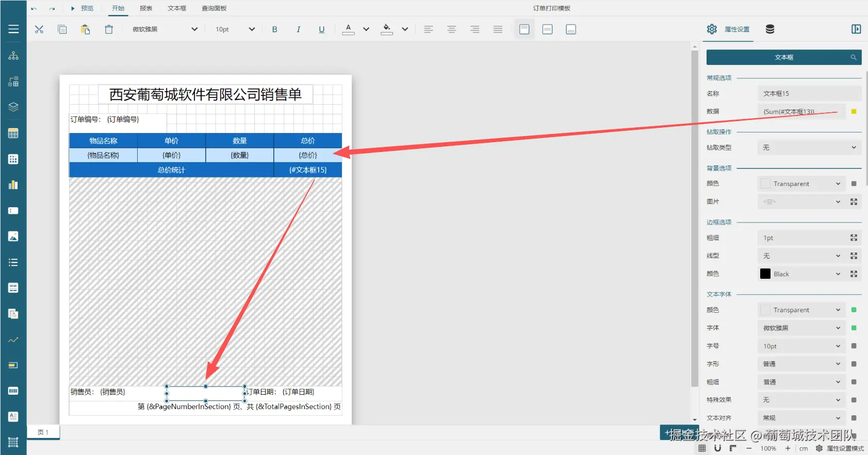Align text left
868x455 pixels.
pyautogui.click(x=429, y=29)
